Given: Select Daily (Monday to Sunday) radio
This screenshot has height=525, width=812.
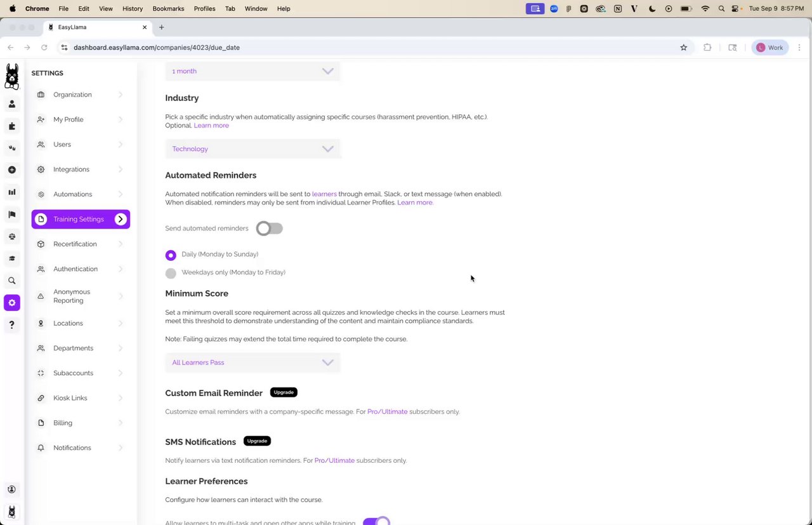Looking at the screenshot, I should 171,255.
